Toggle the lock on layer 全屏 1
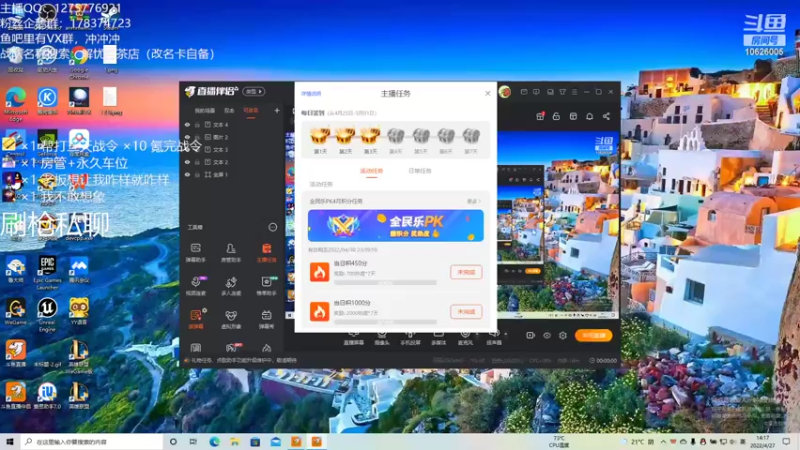The height and width of the screenshot is (450, 800). pyautogui.click(x=197, y=174)
